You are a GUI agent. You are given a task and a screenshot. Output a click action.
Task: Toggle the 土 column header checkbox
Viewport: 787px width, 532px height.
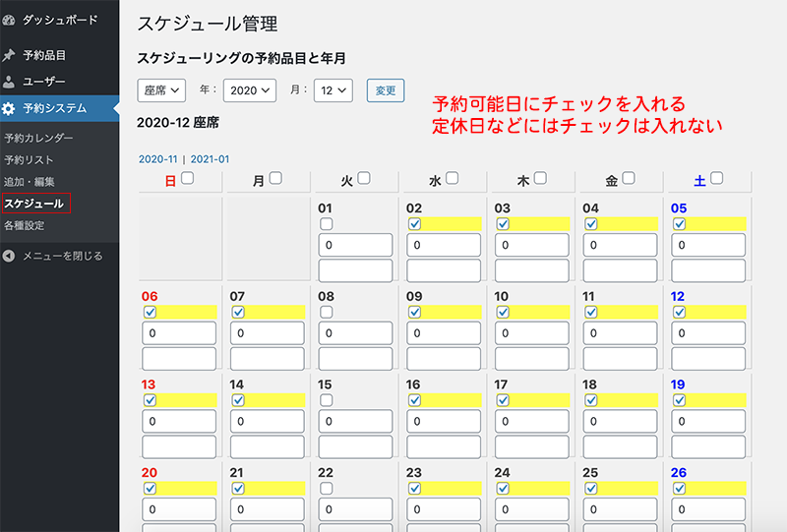717,178
